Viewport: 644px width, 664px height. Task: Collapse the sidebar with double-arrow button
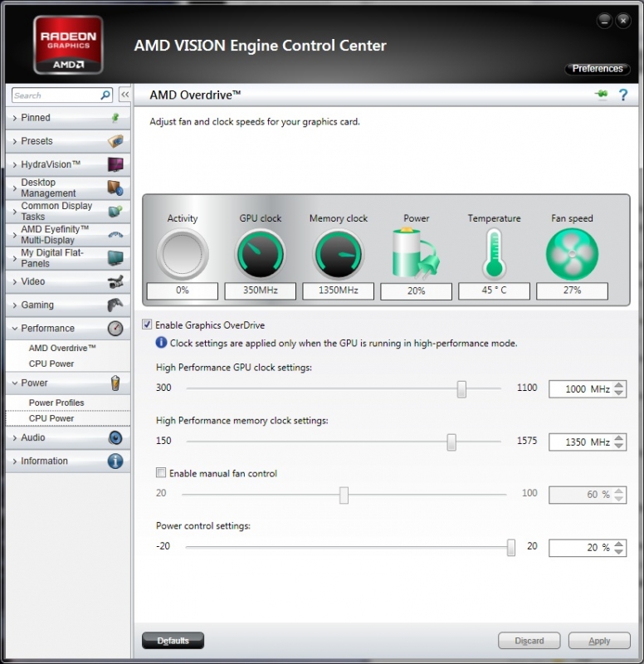click(x=125, y=95)
